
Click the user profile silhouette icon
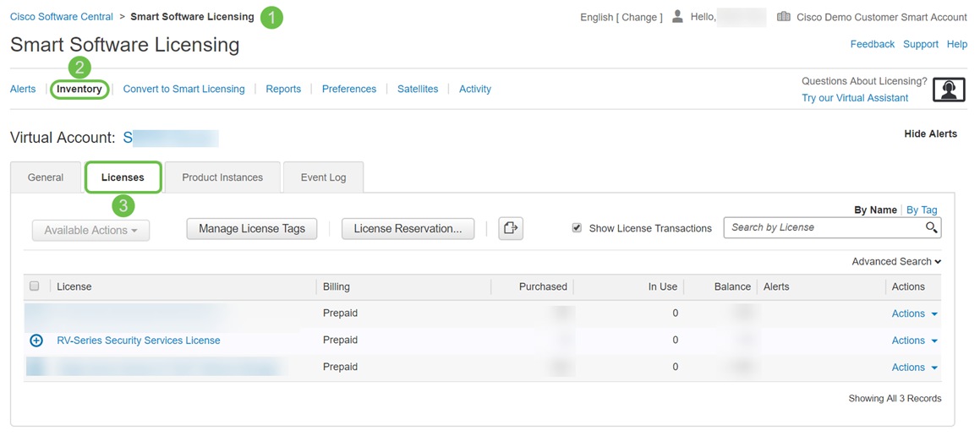[677, 17]
